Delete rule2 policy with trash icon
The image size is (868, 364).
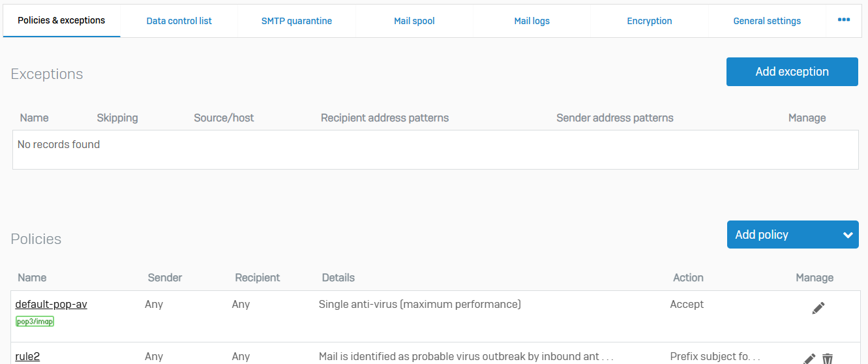pyautogui.click(x=828, y=358)
